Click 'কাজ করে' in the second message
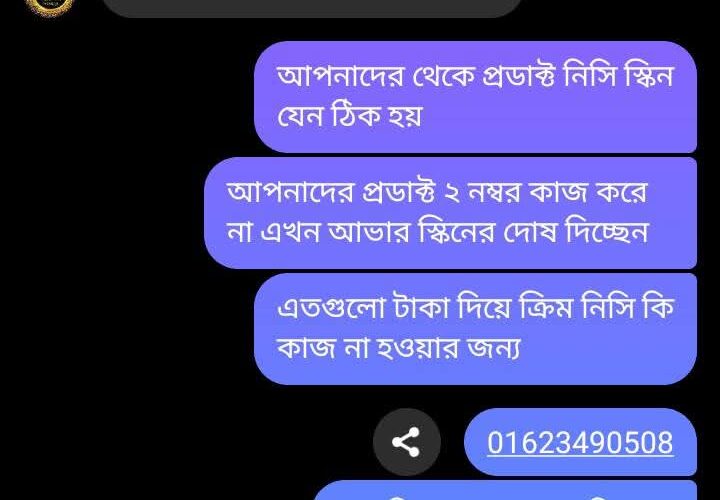 [x=589, y=192]
